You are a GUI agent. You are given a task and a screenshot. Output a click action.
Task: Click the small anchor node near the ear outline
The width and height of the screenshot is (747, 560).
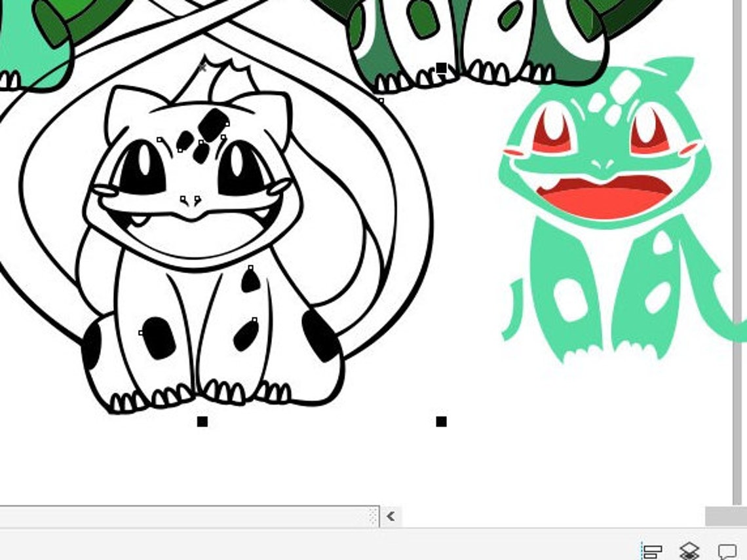coord(381,100)
